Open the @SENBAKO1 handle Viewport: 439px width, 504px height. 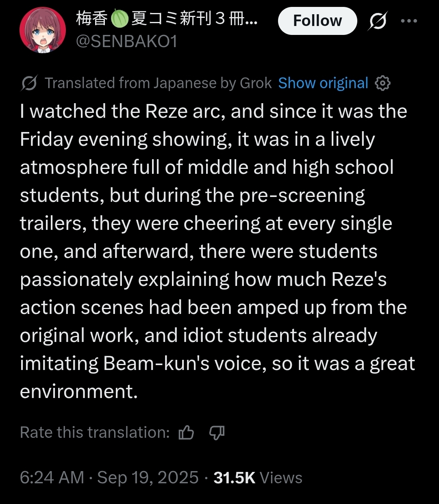pos(126,41)
